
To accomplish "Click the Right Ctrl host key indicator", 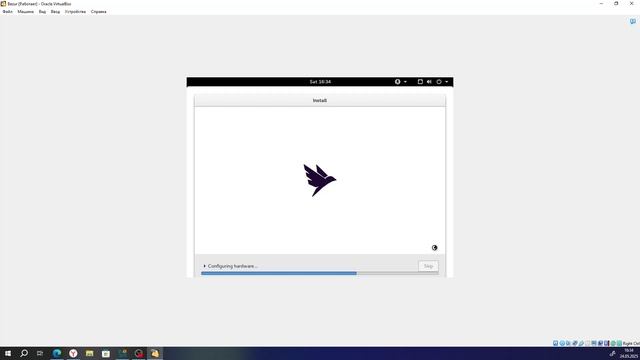I will point(631,344).
